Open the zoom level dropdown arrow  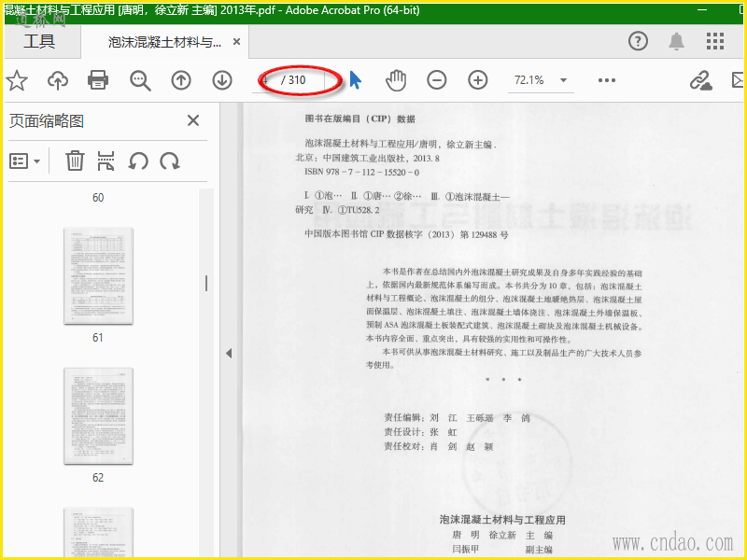(564, 80)
